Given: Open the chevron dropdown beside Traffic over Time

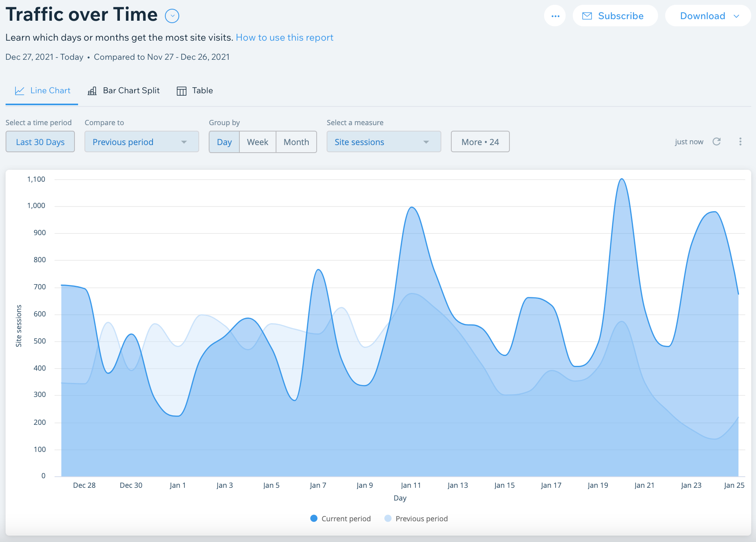Looking at the screenshot, I should (x=172, y=16).
